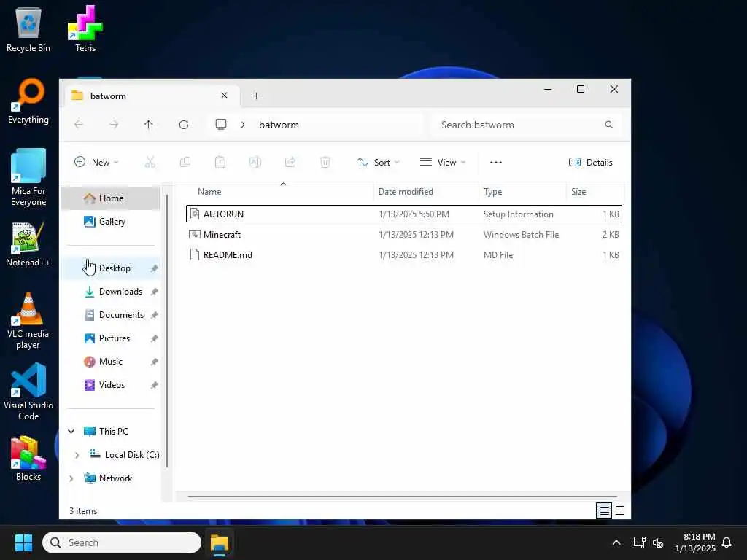Open the Pictures quick access folder

click(111, 338)
